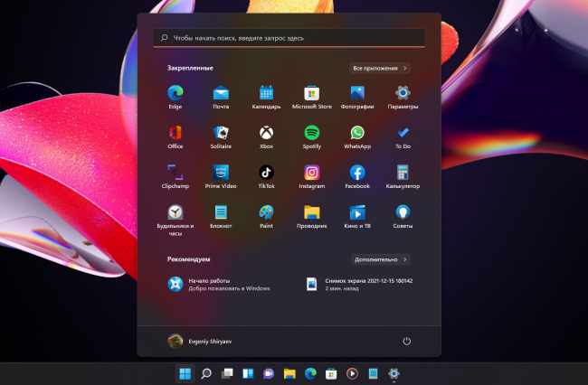Screen dimensions: 588x385
Task: Launch TikTok
Action: tap(266, 177)
